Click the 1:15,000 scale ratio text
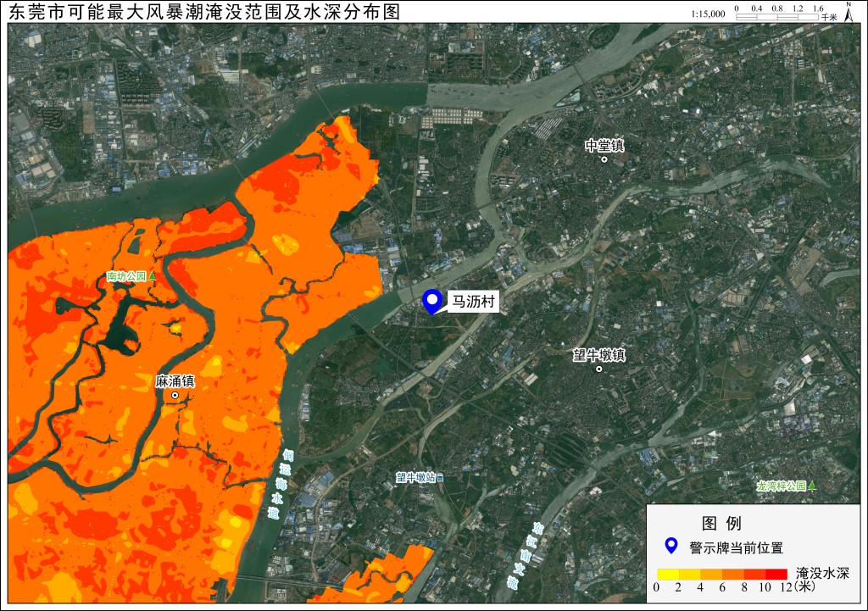This screenshot has height=611, width=868. pyautogui.click(x=708, y=14)
